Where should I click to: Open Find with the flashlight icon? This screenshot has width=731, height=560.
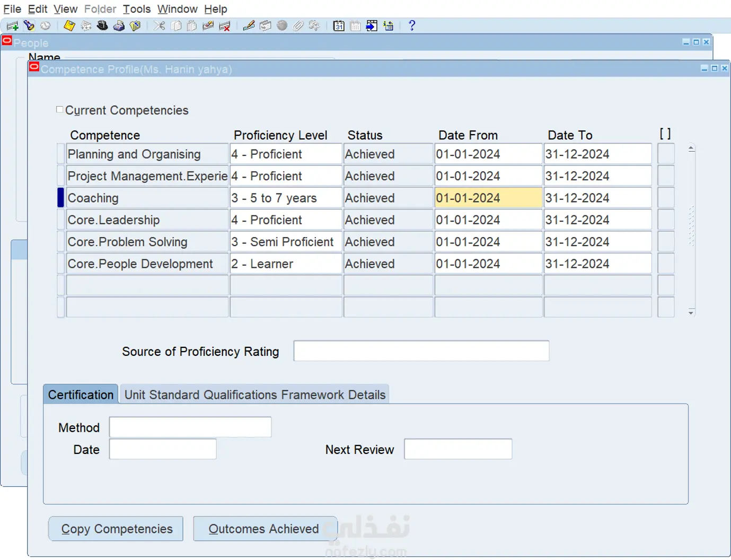pyautogui.click(x=29, y=25)
